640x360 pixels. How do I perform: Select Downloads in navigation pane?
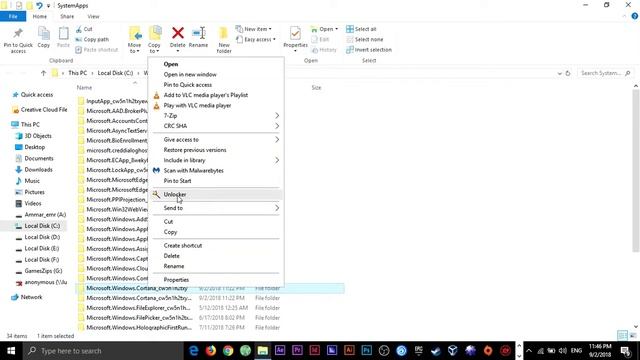coord(38,169)
